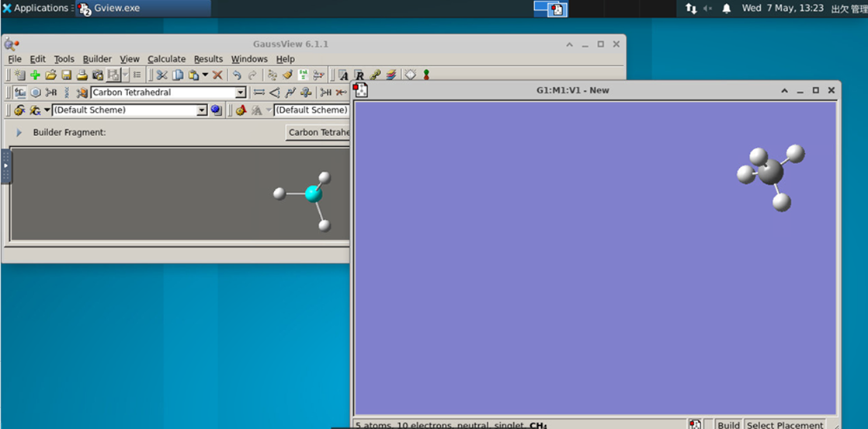
Task: Toggle the Element Fragment builder tool
Action: [x=20, y=92]
